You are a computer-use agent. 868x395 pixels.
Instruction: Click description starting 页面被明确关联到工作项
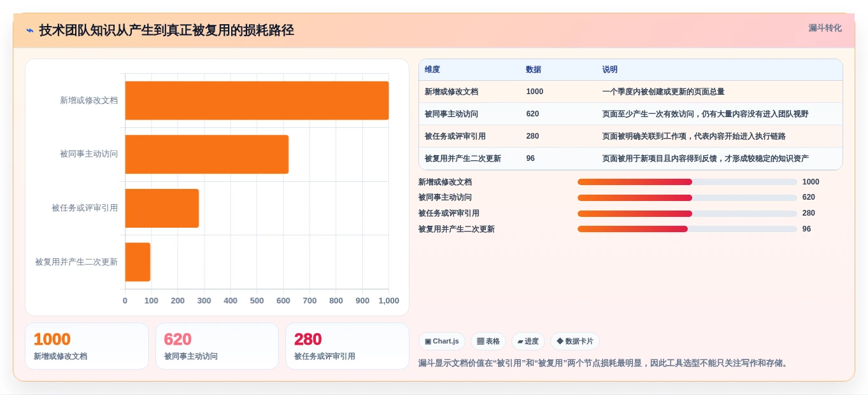694,136
